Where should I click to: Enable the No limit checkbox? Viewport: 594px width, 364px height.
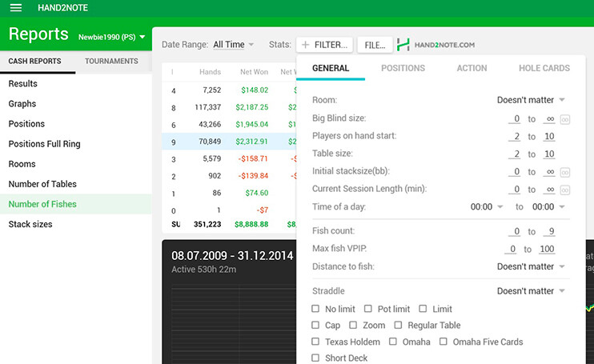[x=316, y=309]
